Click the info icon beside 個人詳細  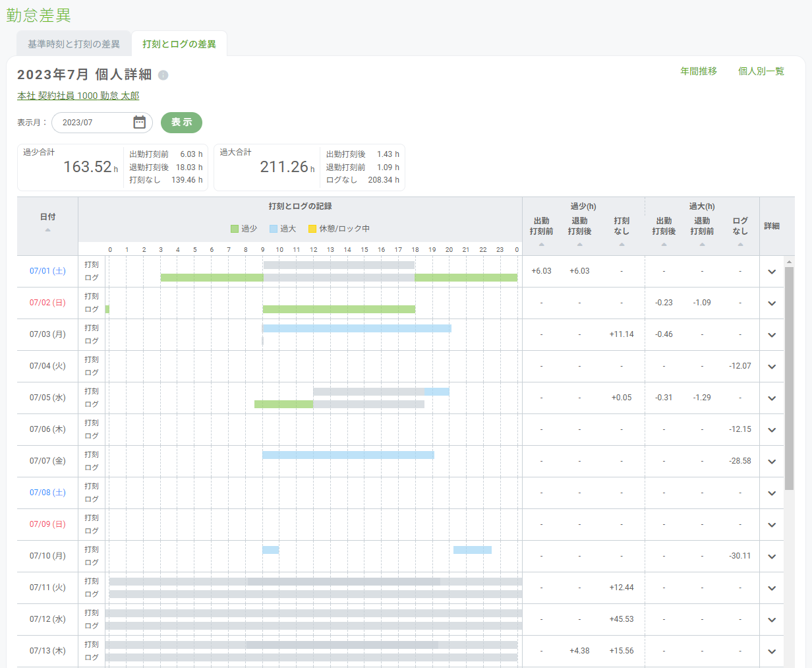pos(163,75)
